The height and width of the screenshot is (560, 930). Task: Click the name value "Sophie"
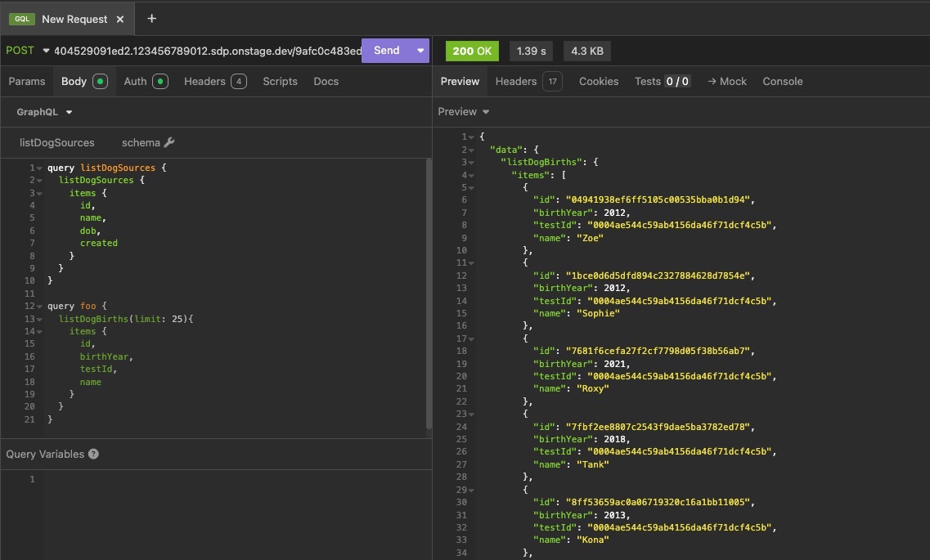click(598, 313)
